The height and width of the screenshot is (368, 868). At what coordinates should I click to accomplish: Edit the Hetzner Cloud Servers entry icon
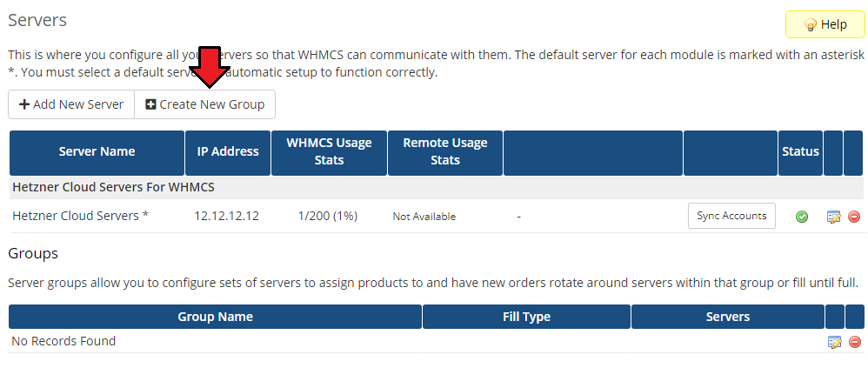click(x=834, y=217)
